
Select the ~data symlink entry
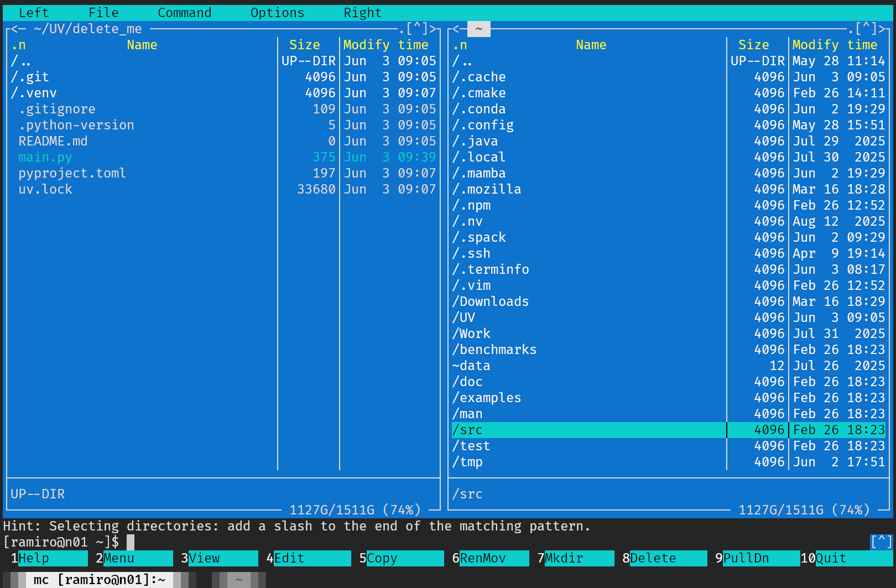tap(669, 366)
